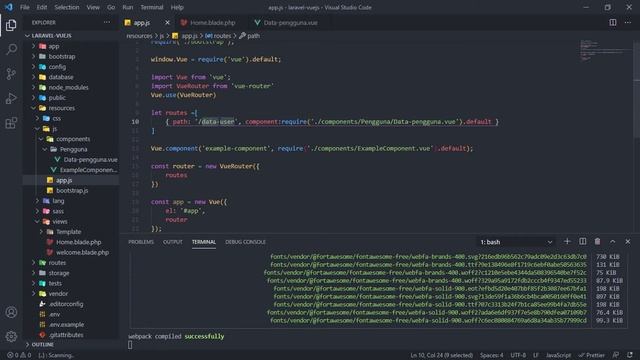Open the File menu
Viewport: 640px width, 360px height.
(24, 7)
